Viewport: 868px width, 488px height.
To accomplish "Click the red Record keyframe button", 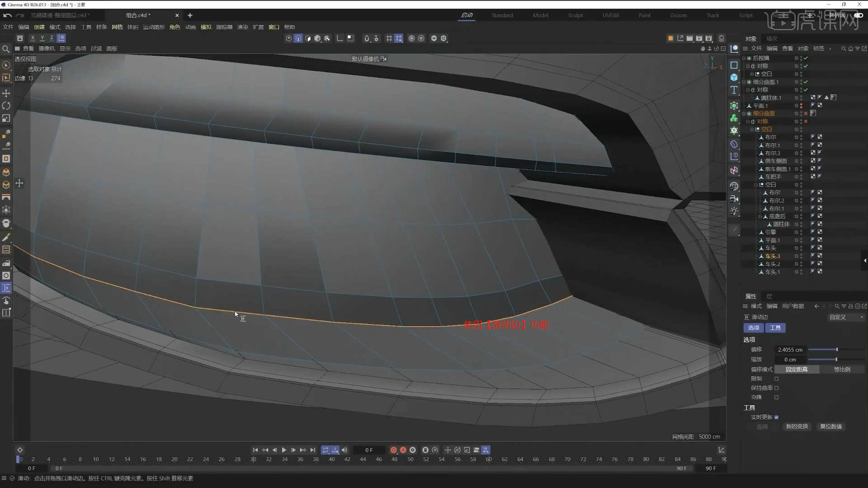I will pos(393,450).
